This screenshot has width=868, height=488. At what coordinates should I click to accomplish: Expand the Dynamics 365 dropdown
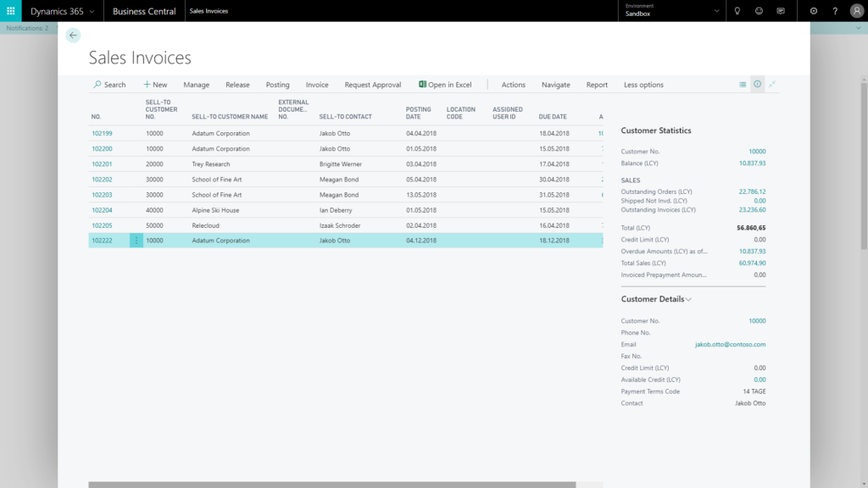tap(62, 11)
